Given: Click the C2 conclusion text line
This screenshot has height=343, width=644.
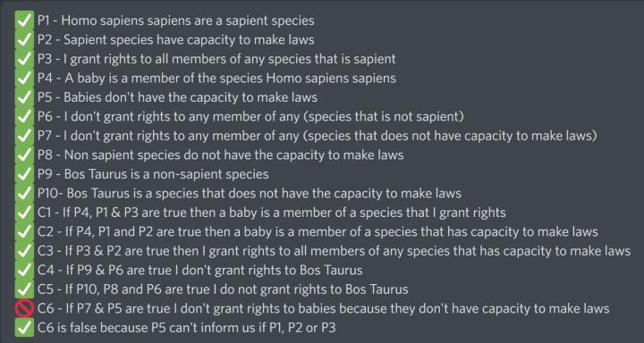Looking at the screenshot, I should click(x=318, y=232).
